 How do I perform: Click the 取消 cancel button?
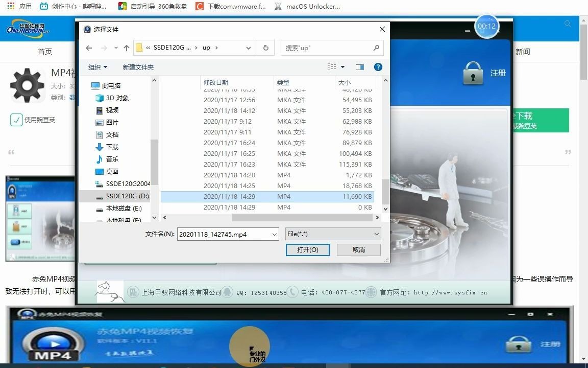[358, 250]
